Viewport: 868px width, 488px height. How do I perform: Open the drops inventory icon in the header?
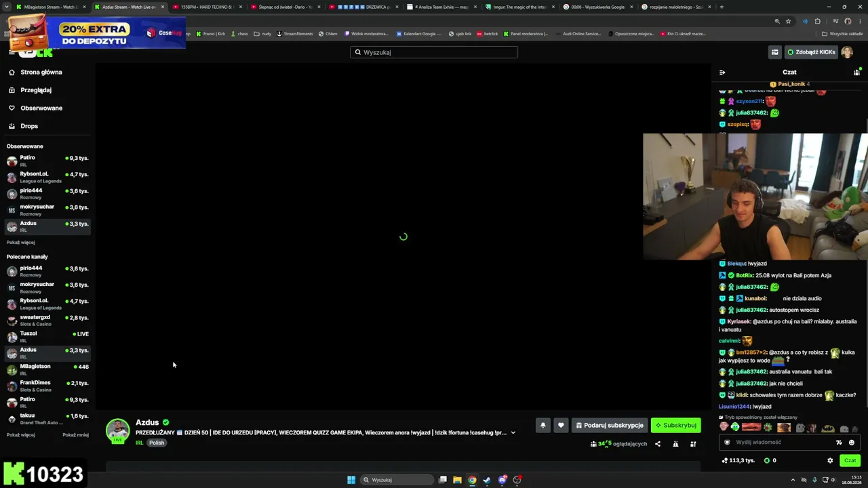coord(774,52)
